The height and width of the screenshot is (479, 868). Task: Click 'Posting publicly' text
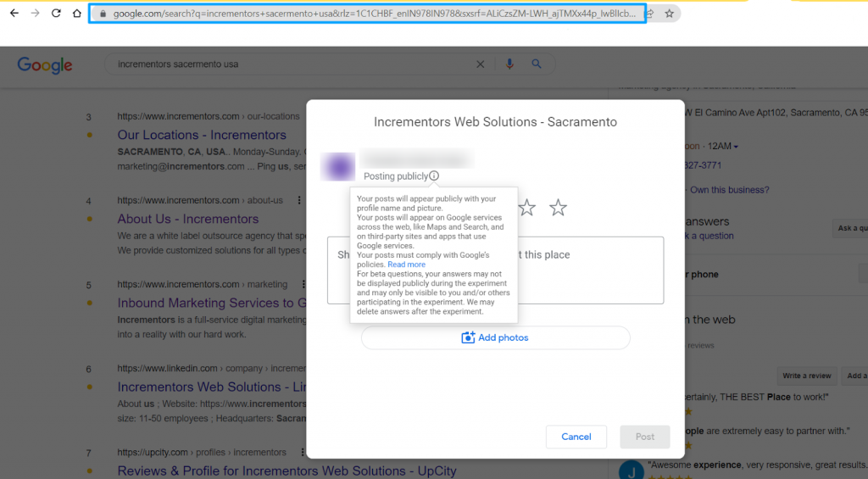click(x=396, y=176)
